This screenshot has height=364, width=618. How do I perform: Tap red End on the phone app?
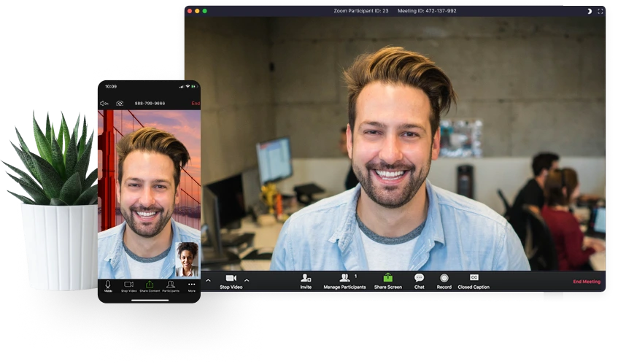coord(196,103)
